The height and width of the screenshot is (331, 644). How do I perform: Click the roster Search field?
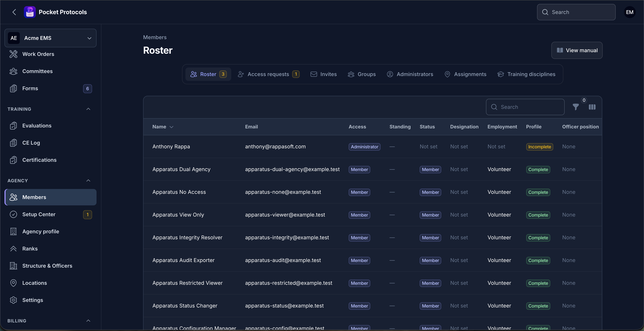(525, 107)
